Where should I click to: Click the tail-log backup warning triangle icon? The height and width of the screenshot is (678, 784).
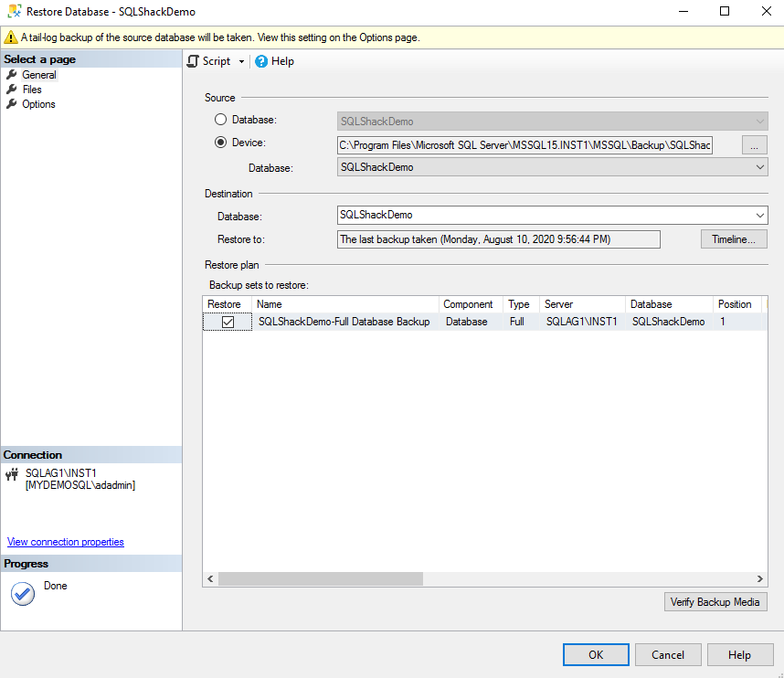point(12,37)
